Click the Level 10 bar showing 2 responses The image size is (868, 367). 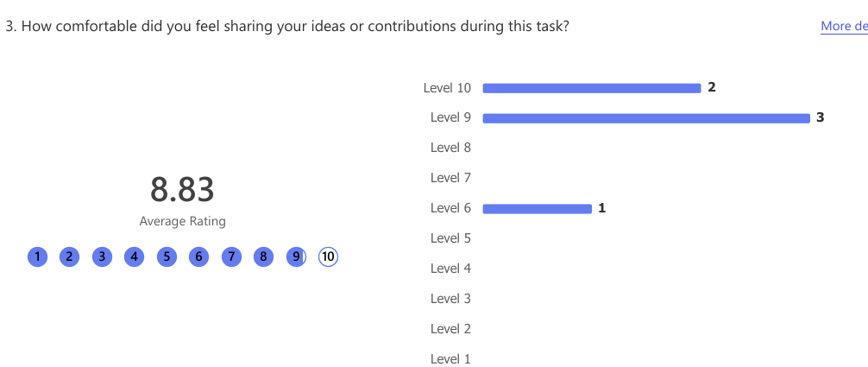click(592, 88)
